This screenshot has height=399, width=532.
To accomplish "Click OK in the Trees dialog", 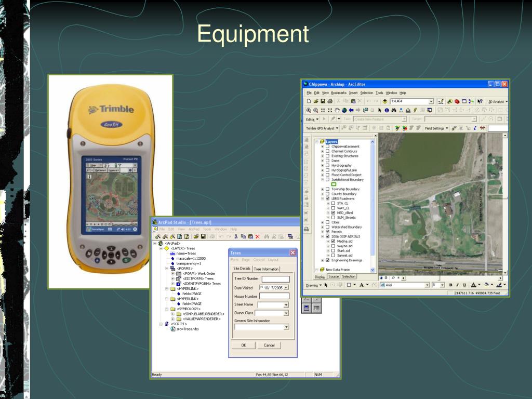I will (x=244, y=345).
